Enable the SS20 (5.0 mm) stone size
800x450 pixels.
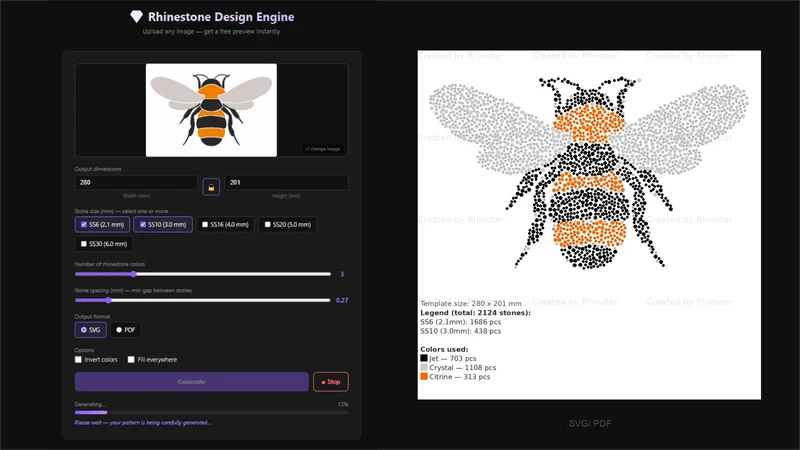click(x=287, y=224)
